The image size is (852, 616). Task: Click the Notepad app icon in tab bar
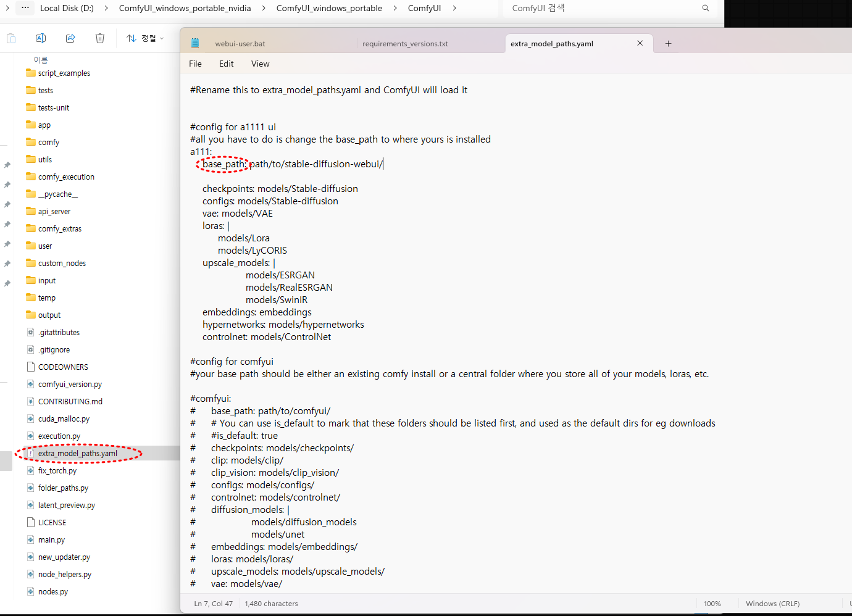point(195,43)
